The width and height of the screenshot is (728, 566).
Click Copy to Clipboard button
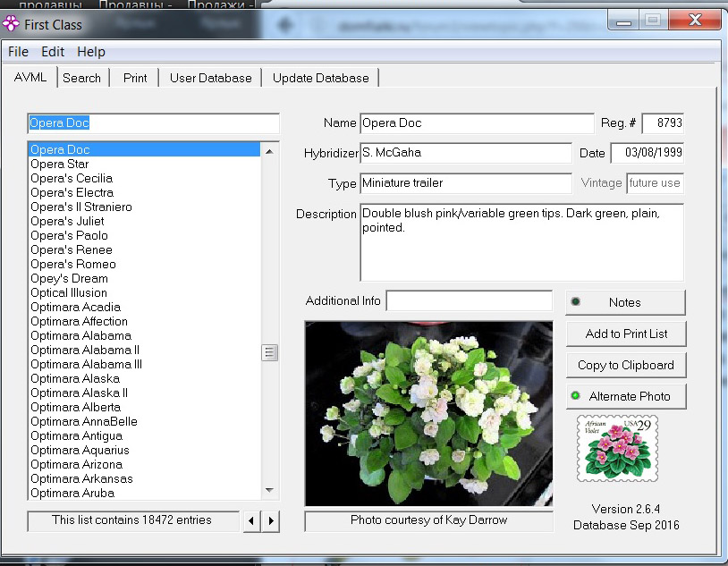point(626,365)
